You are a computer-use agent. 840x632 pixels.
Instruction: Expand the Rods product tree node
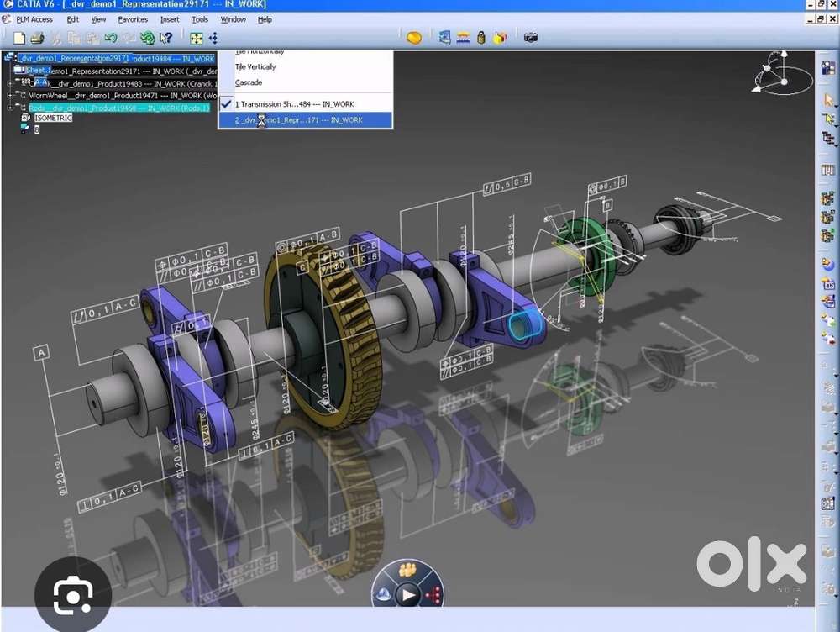tap(10, 108)
